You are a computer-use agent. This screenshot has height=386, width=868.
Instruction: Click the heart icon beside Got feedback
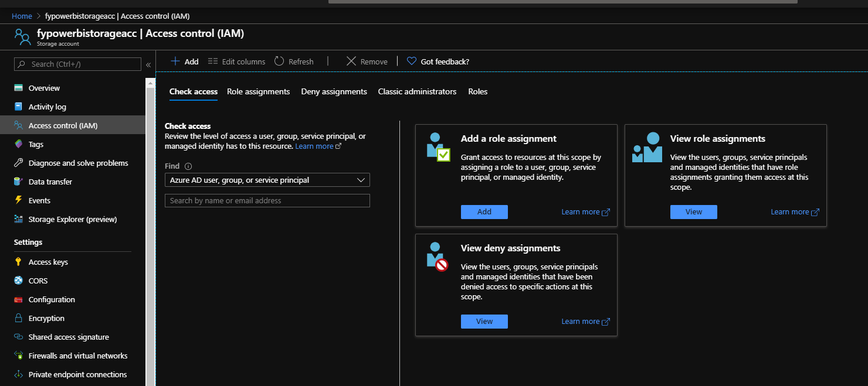click(x=411, y=61)
